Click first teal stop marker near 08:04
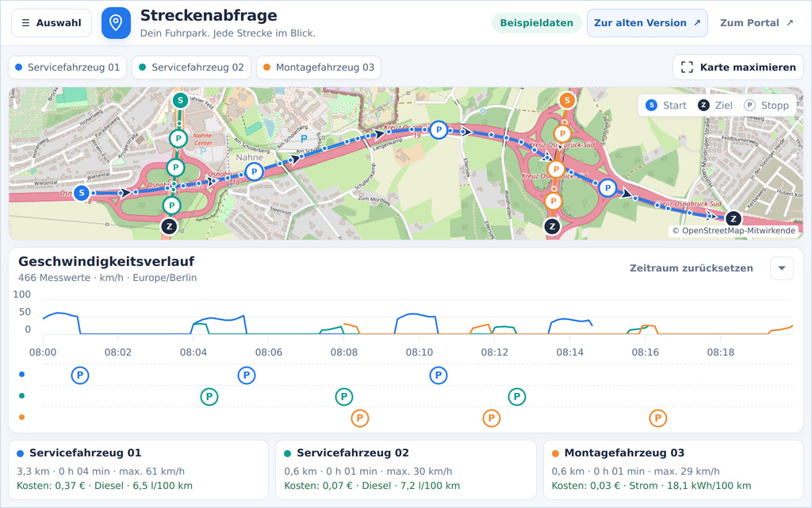The height and width of the screenshot is (508, 812). 209,397
